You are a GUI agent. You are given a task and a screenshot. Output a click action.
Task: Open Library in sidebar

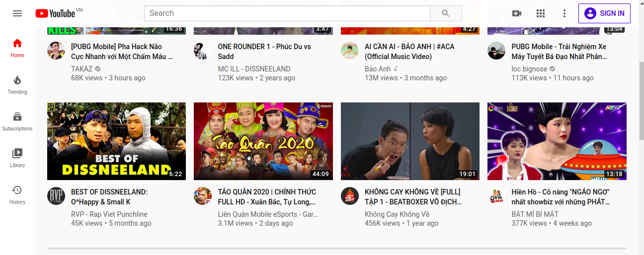pyautogui.click(x=17, y=158)
